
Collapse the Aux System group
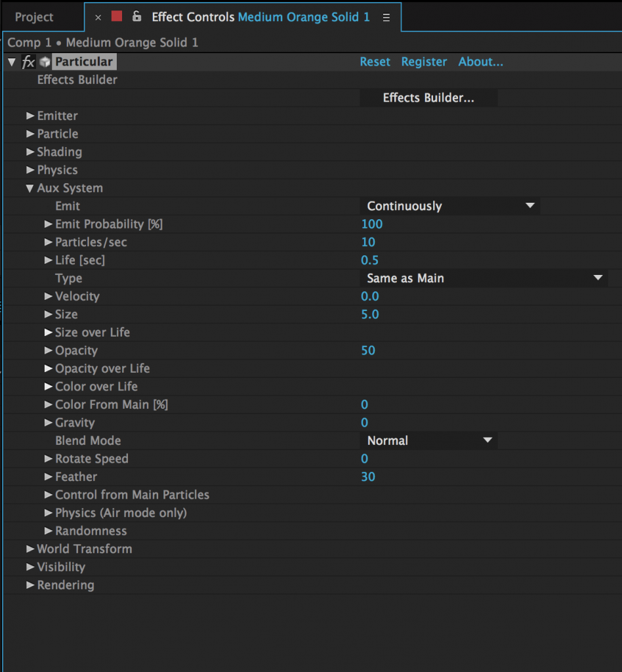click(x=30, y=188)
